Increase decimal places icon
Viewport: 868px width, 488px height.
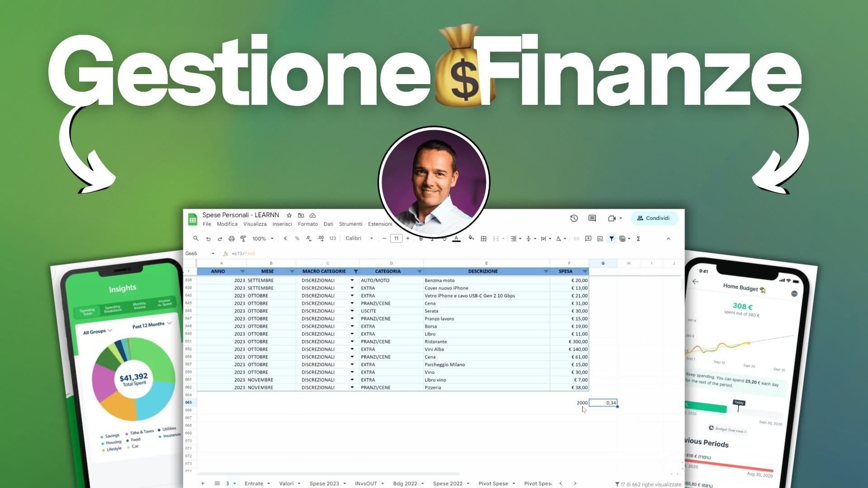click(x=321, y=239)
